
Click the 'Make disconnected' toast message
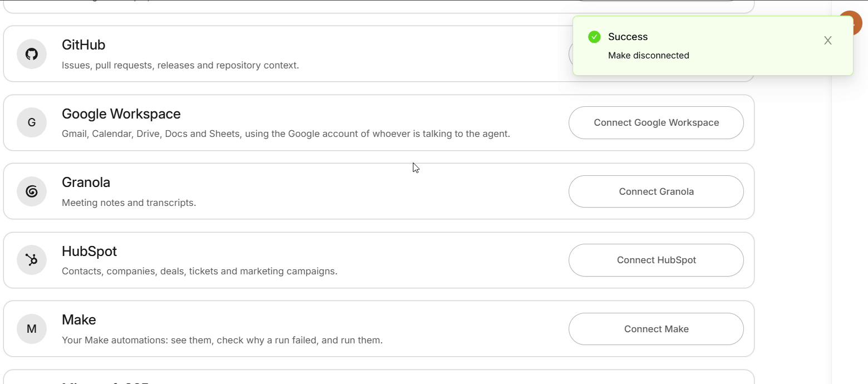pos(649,56)
